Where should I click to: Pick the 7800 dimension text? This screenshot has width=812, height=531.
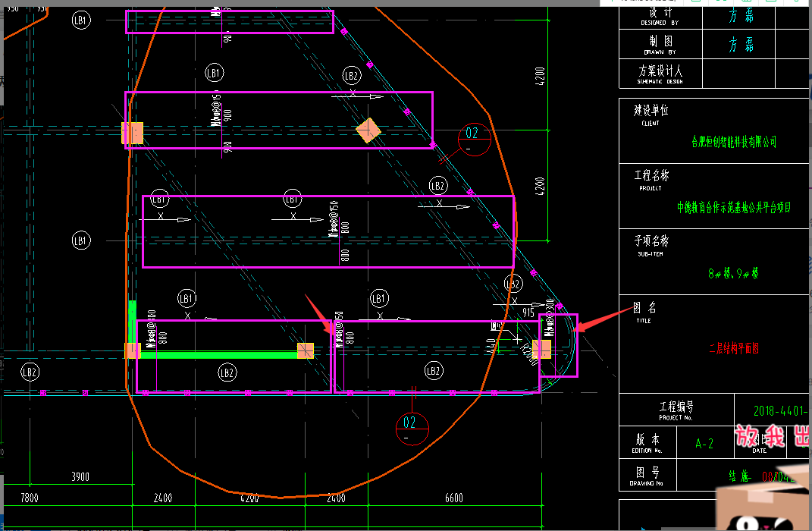30,498
